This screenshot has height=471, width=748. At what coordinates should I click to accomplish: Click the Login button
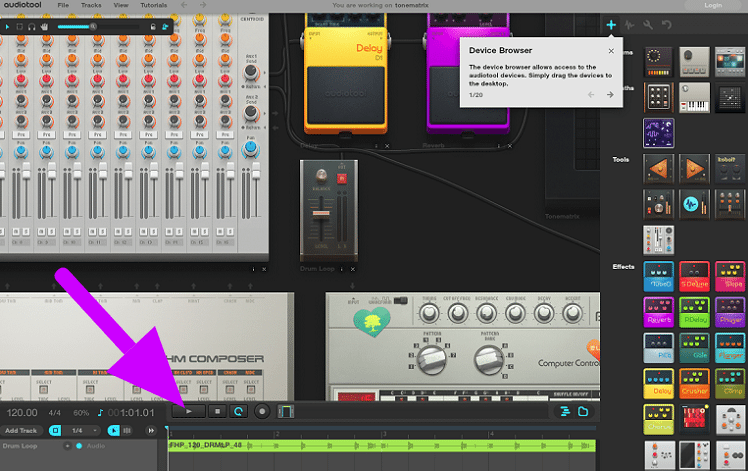713,5
